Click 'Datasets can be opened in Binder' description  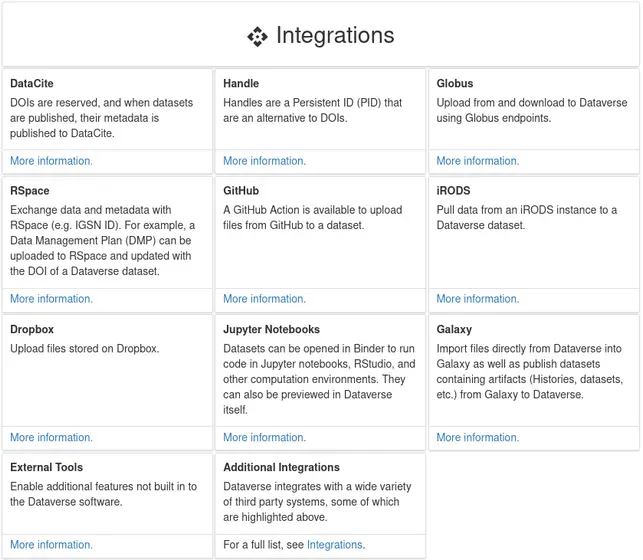pyautogui.click(x=319, y=379)
